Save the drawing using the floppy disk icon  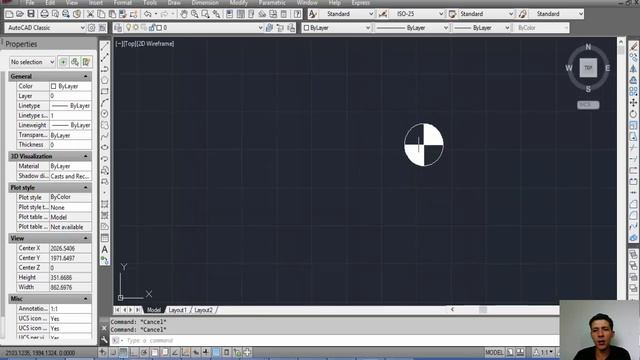click(31, 14)
